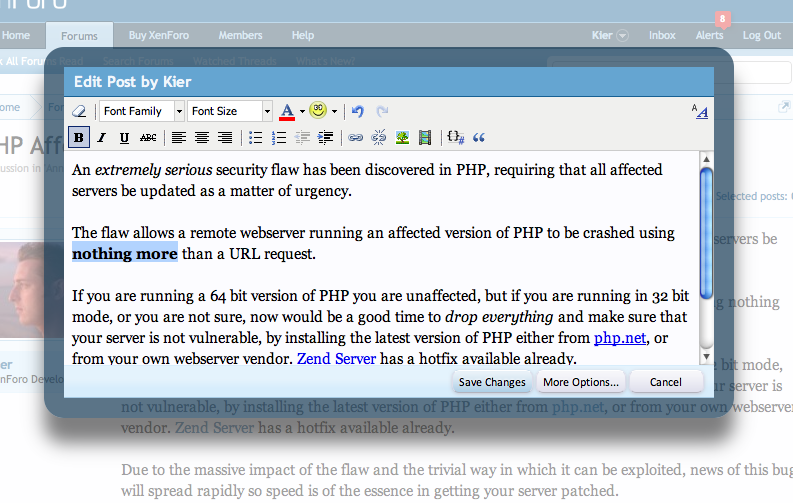Viewport: 793px width, 503px height.
Task: Open the Buy XenForo tab
Action: click(x=159, y=35)
